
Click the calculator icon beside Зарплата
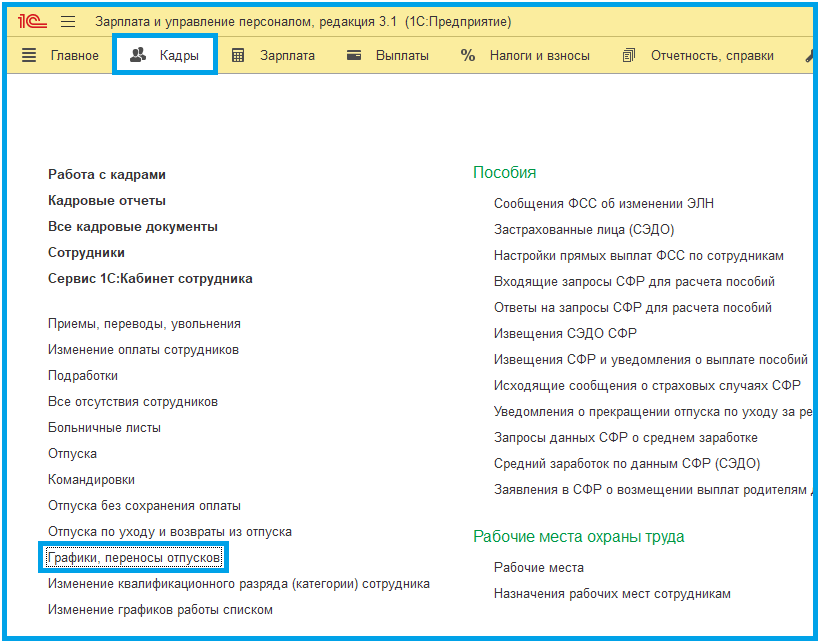[238, 55]
